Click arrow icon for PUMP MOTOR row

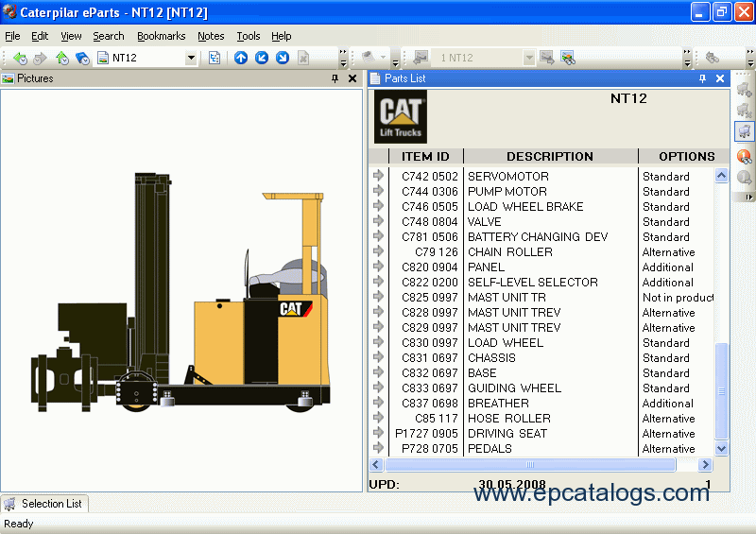[379, 191]
